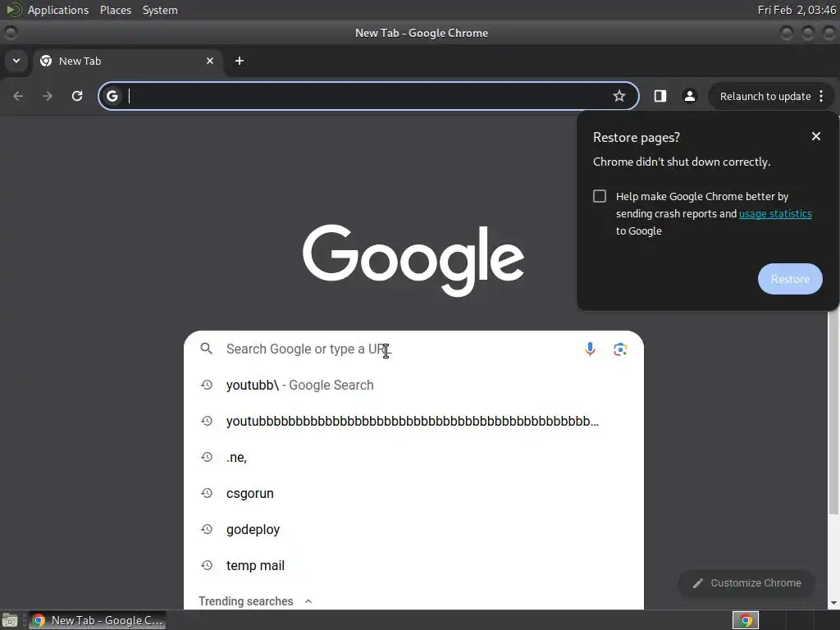Click the page vertical scrollbar

coord(833,413)
